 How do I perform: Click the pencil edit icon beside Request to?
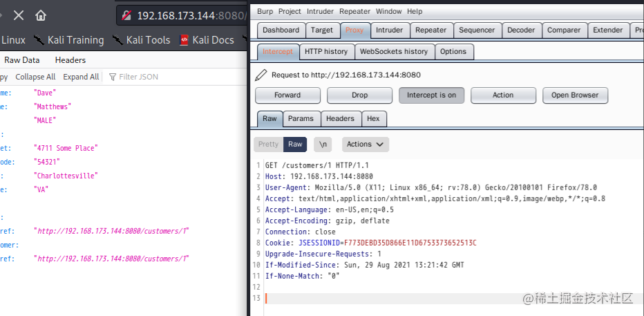tap(261, 75)
